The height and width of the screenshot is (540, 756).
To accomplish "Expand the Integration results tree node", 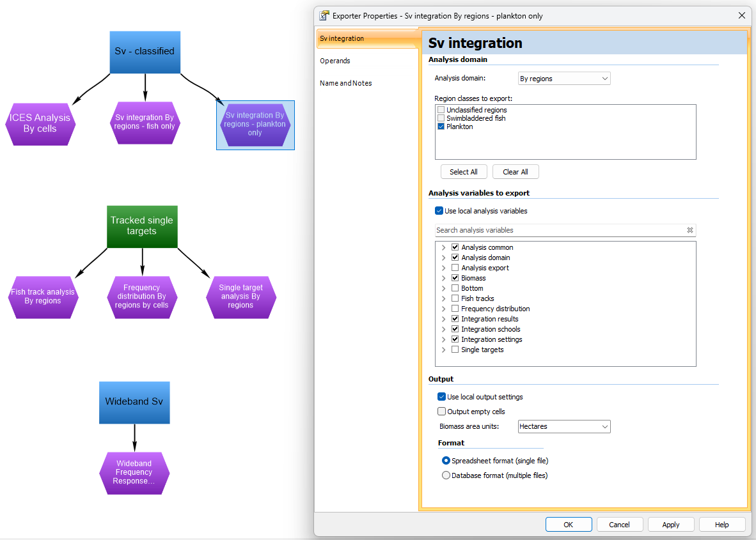I will point(444,318).
